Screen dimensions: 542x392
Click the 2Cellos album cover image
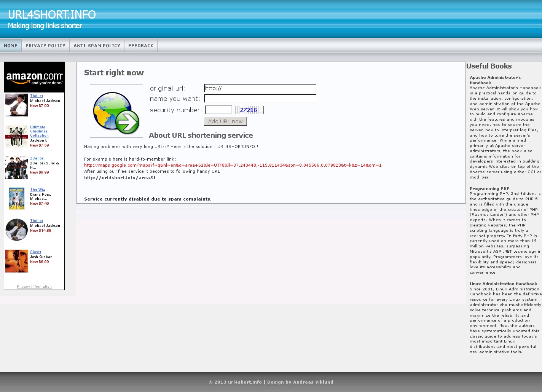pos(17,167)
